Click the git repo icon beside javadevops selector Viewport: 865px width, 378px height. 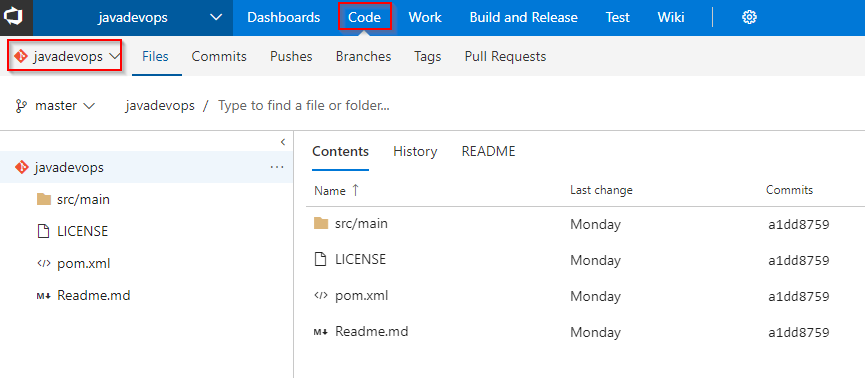(x=21, y=56)
